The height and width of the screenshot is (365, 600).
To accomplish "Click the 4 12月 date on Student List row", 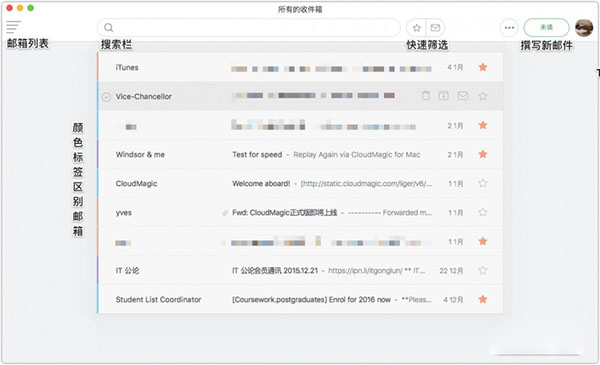I will point(453,300).
